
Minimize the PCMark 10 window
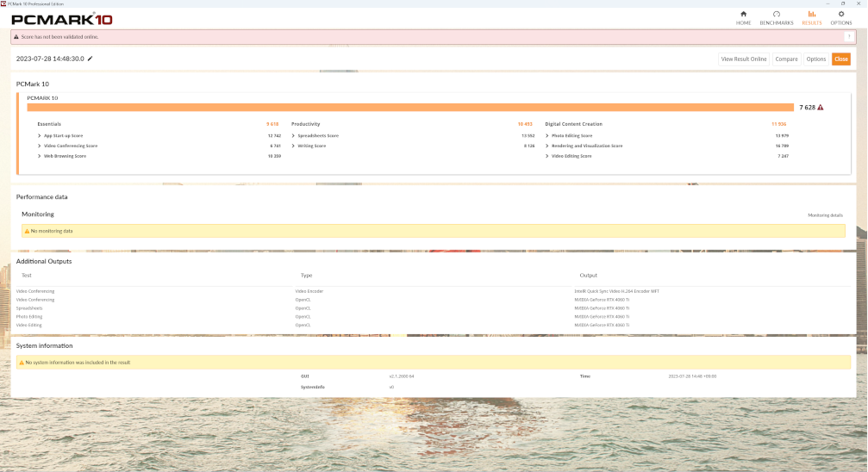pos(827,3)
